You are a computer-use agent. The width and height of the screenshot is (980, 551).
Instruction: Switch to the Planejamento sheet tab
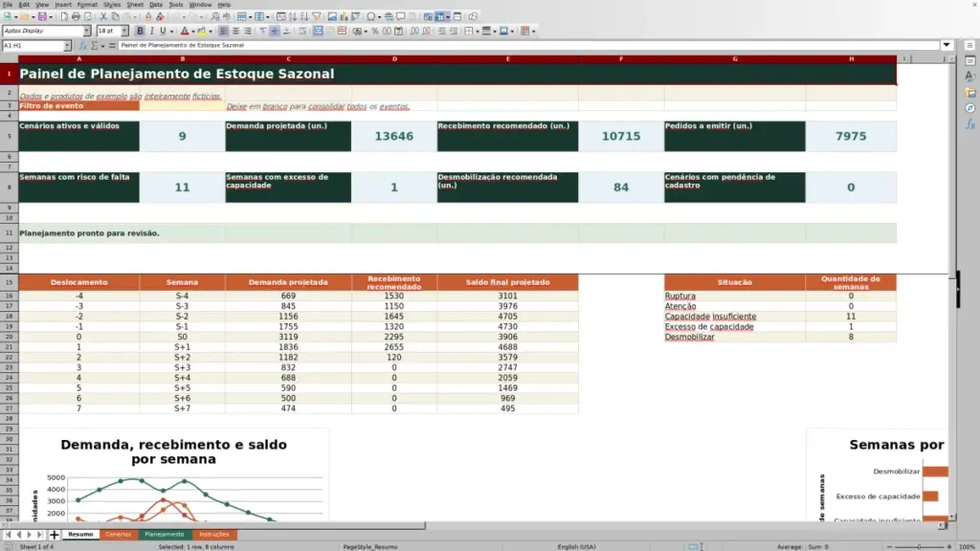[165, 535]
